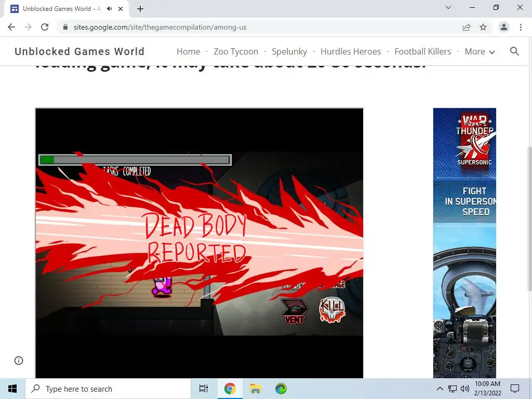Click the Chrome taskbar icon

(x=230, y=389)
